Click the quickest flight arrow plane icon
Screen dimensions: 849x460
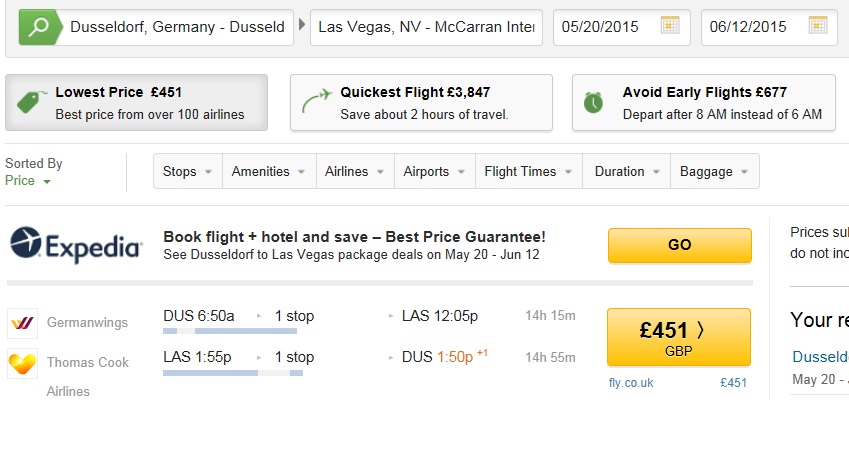(x=316, y=101)
